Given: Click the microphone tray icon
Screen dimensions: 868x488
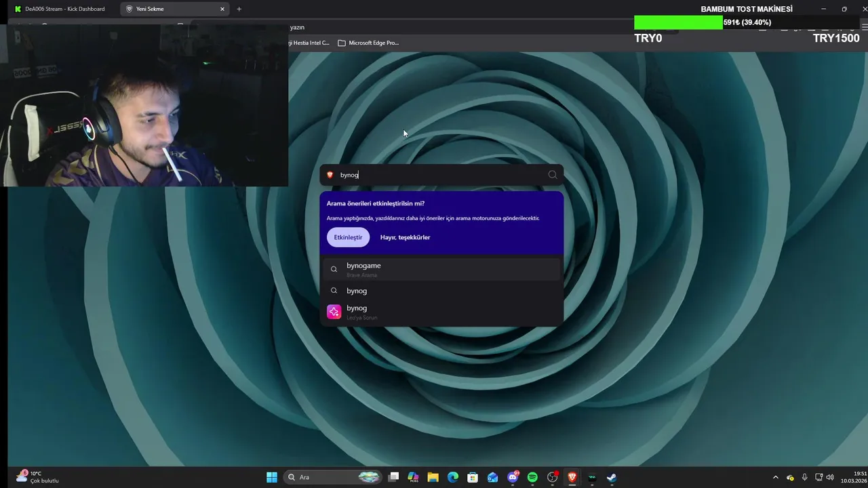Looking at the screenshot, I should tap(804, 477).
